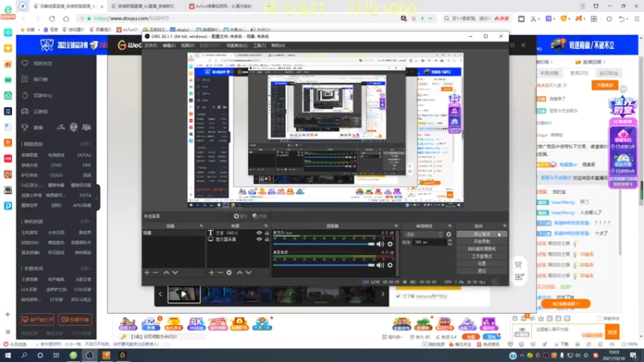Image resolution: width=644 pixels, height=362 pixels.
Task: Click transition duration field showing 300 ms
Action: [430, 242]
